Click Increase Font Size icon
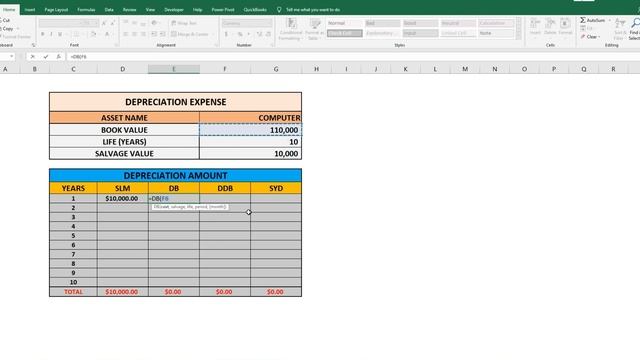The height and width of the screenshot is (360, 640). click(x=104, y=23)
